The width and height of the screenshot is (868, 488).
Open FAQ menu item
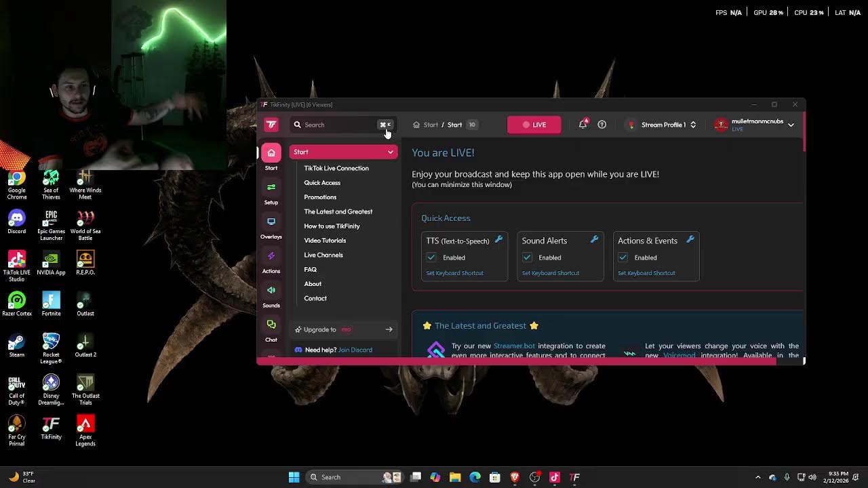[x=311, y=270]
